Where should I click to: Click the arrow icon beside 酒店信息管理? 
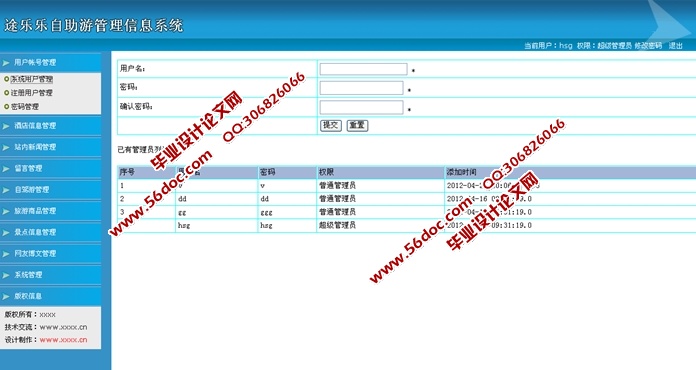tap(6, 126)
